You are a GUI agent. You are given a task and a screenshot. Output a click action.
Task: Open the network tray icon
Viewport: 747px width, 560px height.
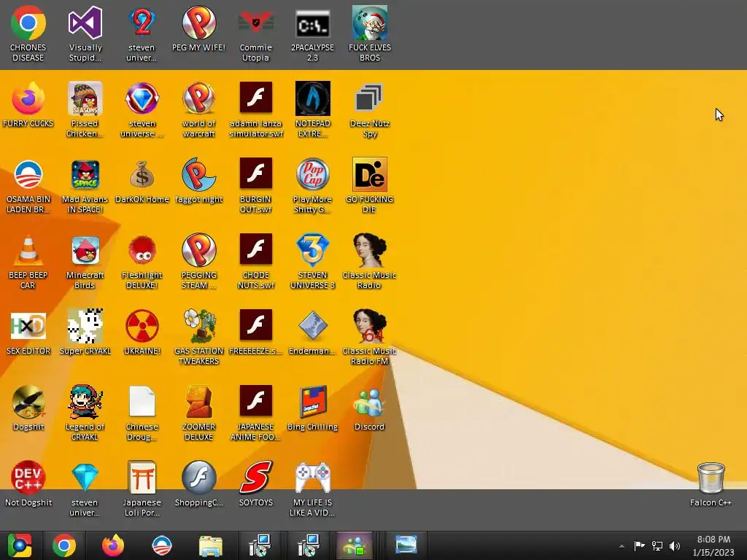[x=657, y=545]
